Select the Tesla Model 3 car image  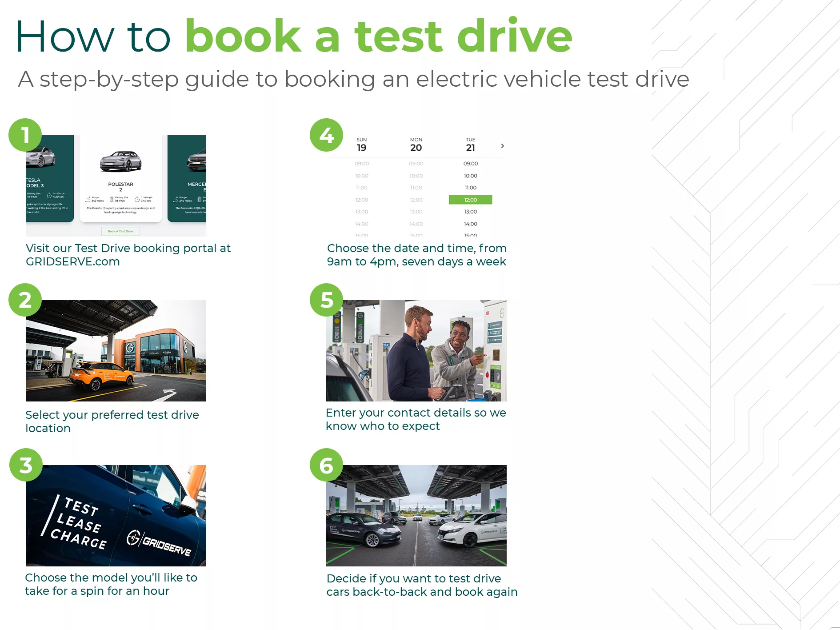(40, 156)
